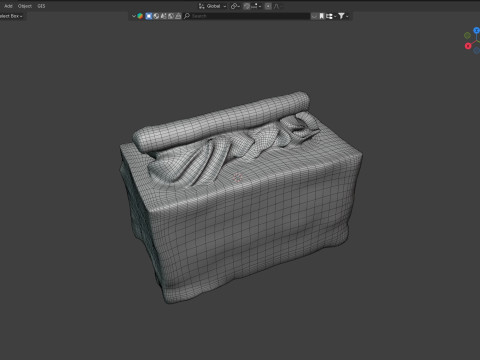The width and height of the screenshot is (480, 360).
Task: Click the 3D cursor on the mesh
Action: 237,178
